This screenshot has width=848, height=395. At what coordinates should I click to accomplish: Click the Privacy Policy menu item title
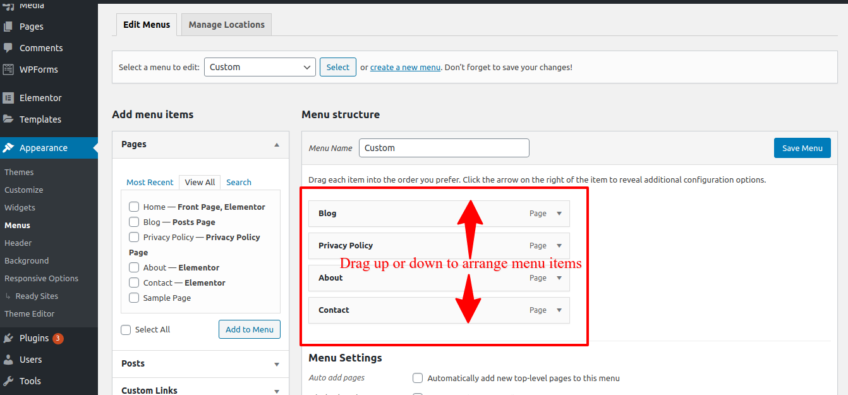(x=346, y=246)
